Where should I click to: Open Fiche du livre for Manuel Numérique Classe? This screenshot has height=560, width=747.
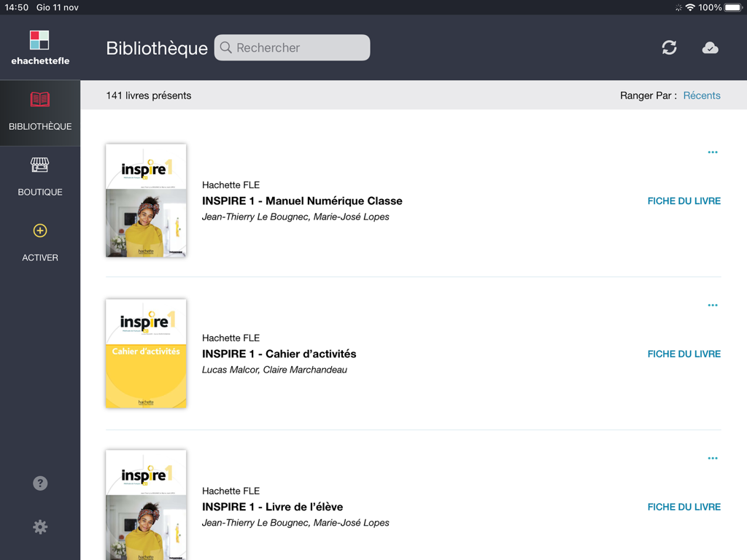pyautogui.click(x=684, y=201)
